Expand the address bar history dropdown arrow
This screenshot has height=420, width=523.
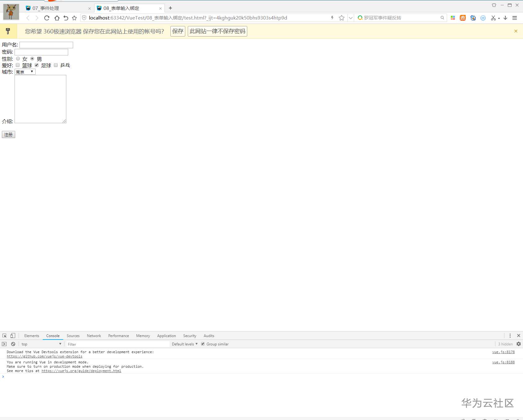click(351, 18)
